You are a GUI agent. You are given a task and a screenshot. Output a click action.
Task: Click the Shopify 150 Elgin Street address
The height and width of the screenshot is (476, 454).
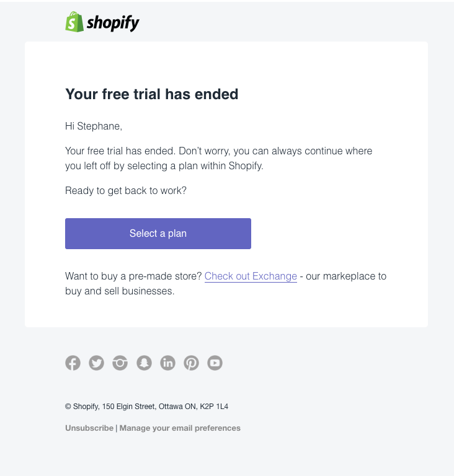click(147, 407)
